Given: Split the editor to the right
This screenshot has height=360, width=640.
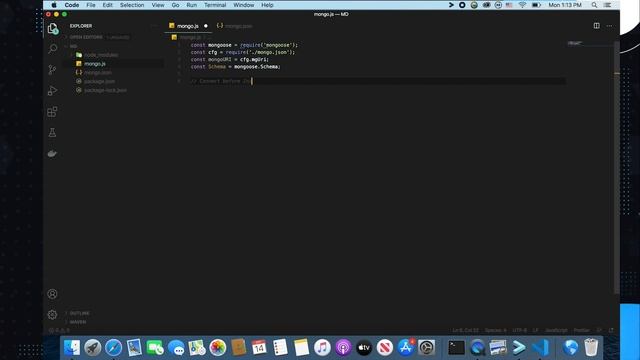Looking at the screenshot, I should coord(596,26).
